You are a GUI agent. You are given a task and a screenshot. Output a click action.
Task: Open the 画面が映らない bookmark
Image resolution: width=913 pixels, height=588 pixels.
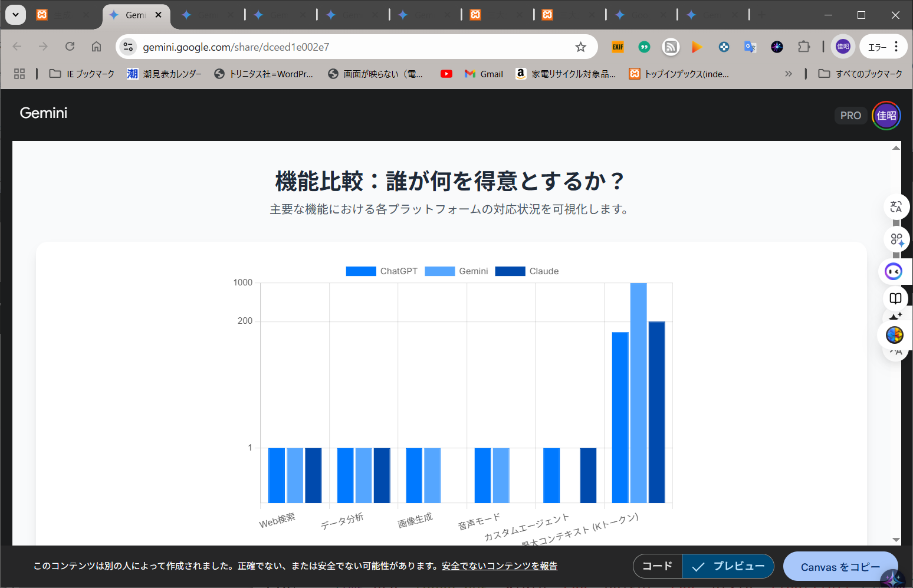(376, 74)
